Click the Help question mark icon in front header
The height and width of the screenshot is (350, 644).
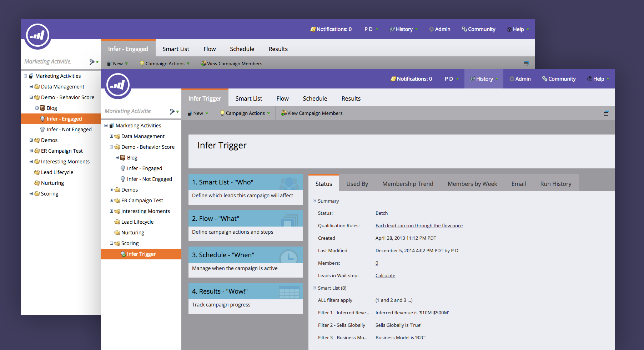(x=589, y=79)
